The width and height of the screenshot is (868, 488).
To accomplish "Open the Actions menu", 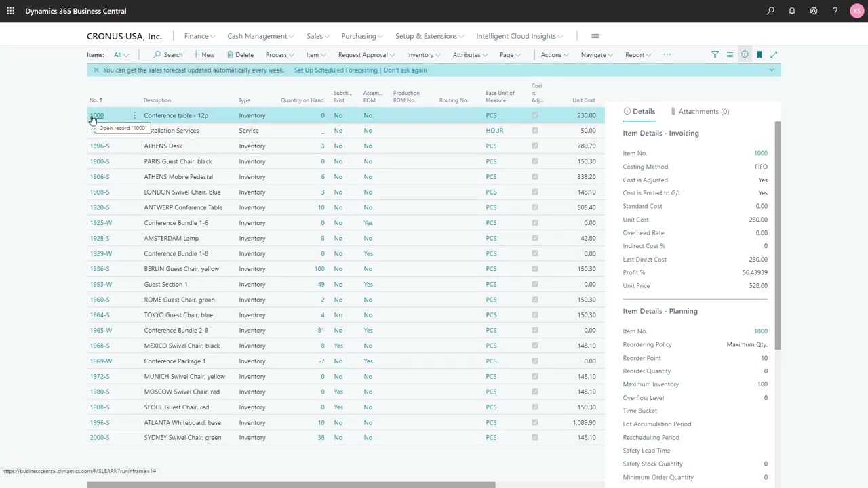I will tap(555, 55).
